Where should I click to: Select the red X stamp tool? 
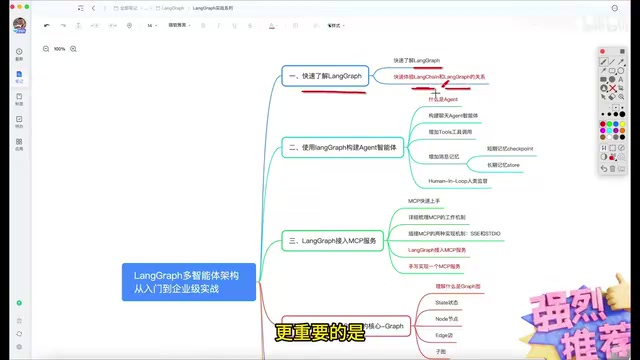click(x=612, y=88)
